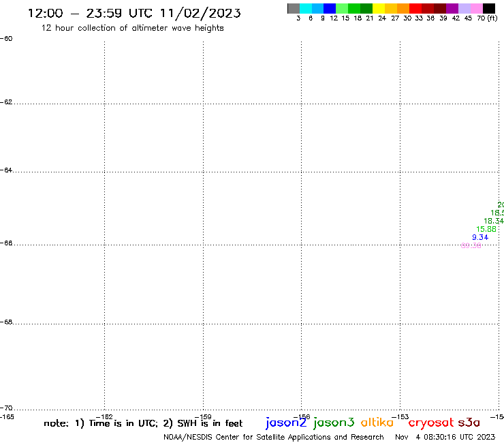The height and width of the screenshot is (443, 504).
Task: Click the red 'cryosat' satellite label
Action: [431, 423]
